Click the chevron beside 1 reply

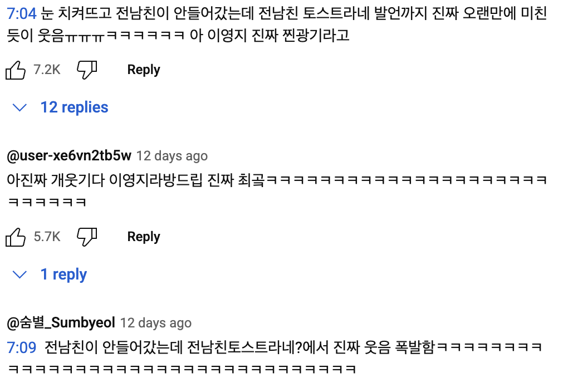(x=19, y=275)
